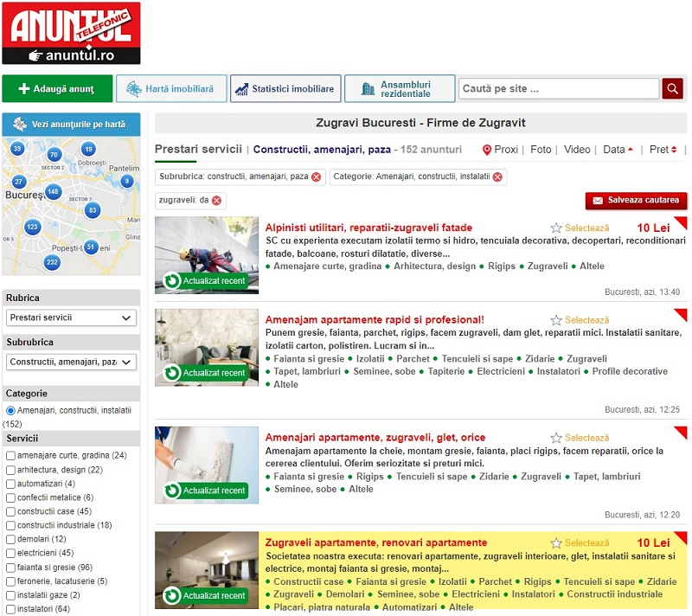Click map cluster marker 70
Screen dimensions: 692x616
point(54,155)
